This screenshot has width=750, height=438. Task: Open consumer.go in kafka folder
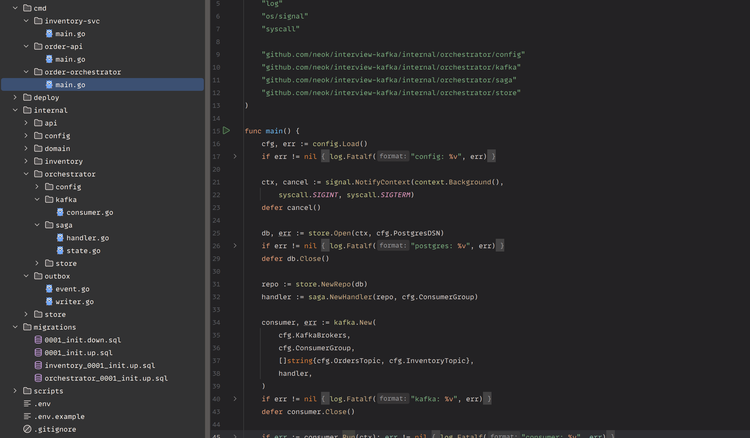click(x=89, y=212)
